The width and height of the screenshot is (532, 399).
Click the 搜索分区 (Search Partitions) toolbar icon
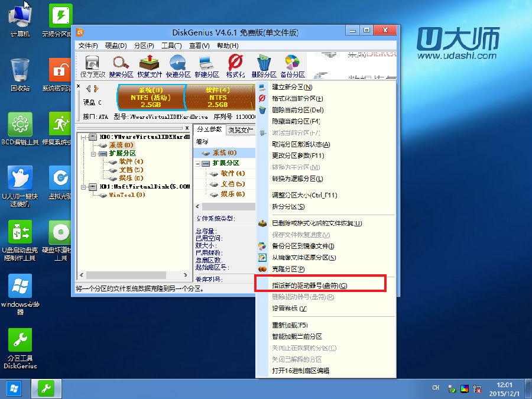tap(121, 66)
